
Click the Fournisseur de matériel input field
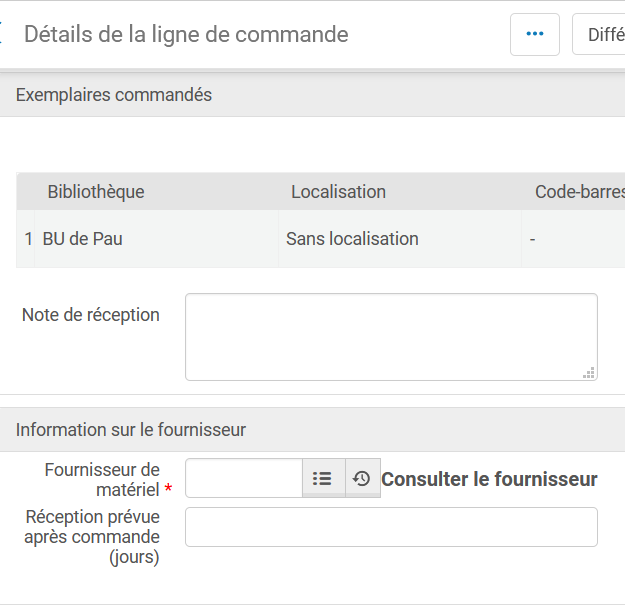pyautogui.click(x=243, y=479)
